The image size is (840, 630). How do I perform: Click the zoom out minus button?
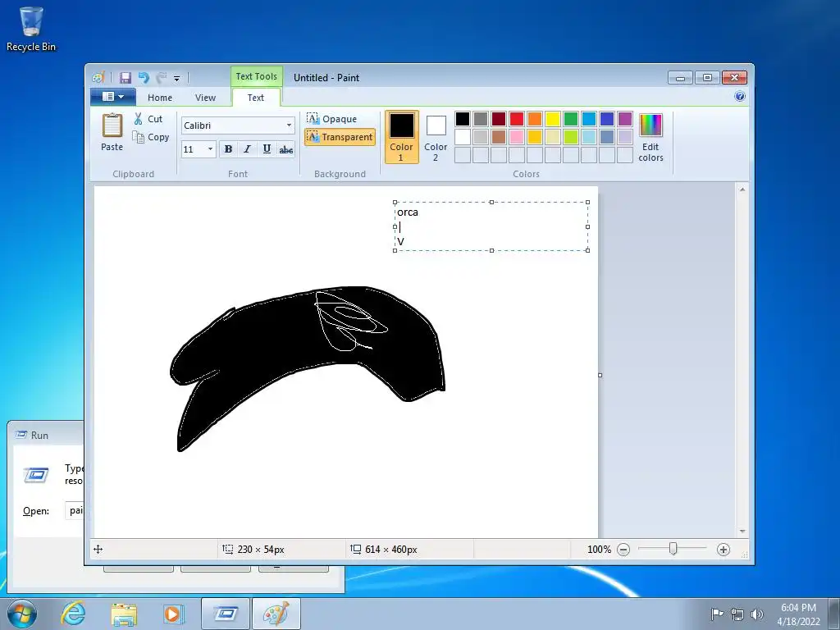coord(623,550)
